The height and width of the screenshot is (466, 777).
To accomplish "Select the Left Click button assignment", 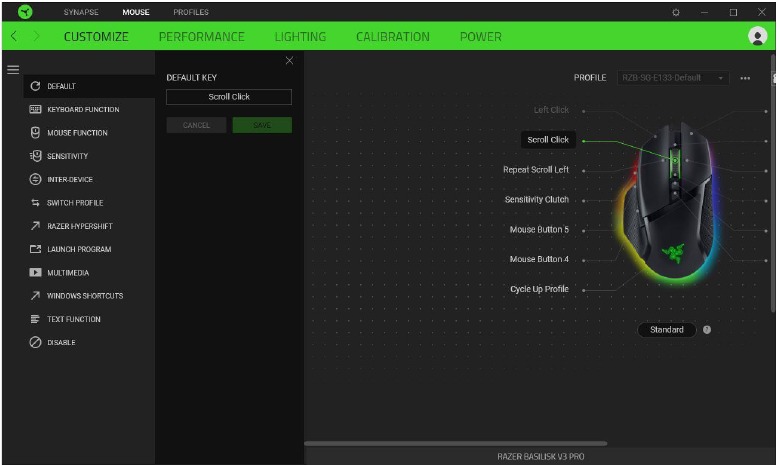I will pyautogui.click(x=551, y=110).
